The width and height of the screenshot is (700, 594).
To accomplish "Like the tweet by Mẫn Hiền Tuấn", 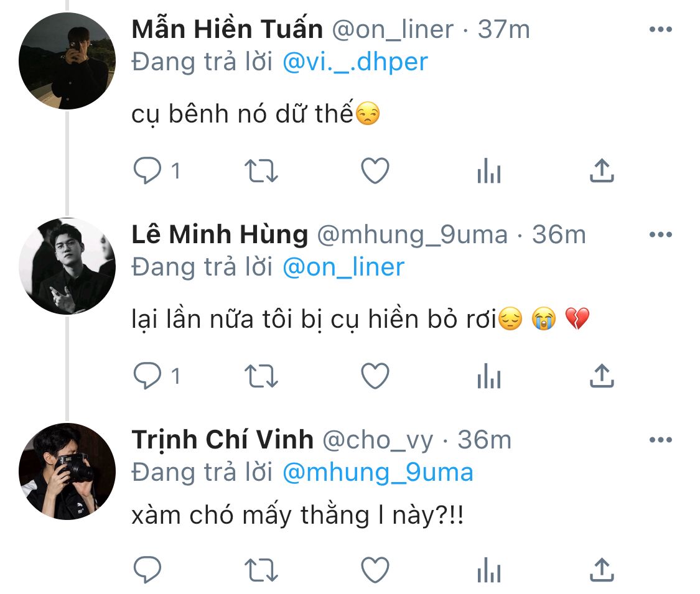I will 375,170.
